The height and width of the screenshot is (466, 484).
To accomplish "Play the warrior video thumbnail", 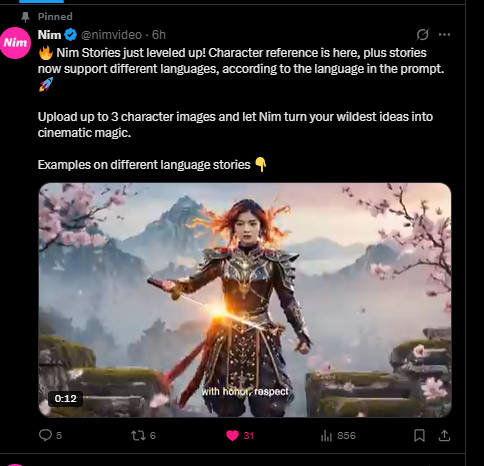I will click(245, 300).
